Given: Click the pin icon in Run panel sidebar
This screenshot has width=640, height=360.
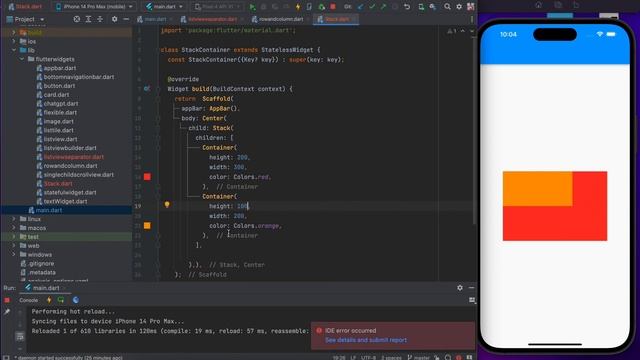Looking at the screenshot, I should coord(7,312).
